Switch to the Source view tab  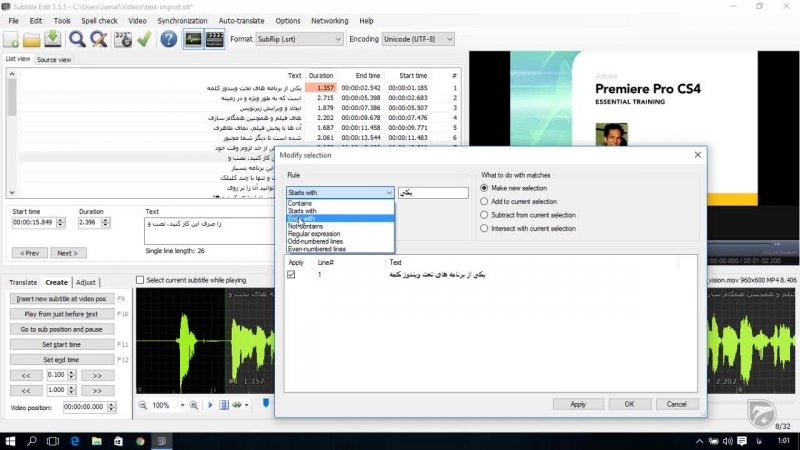tap(54, 60)
